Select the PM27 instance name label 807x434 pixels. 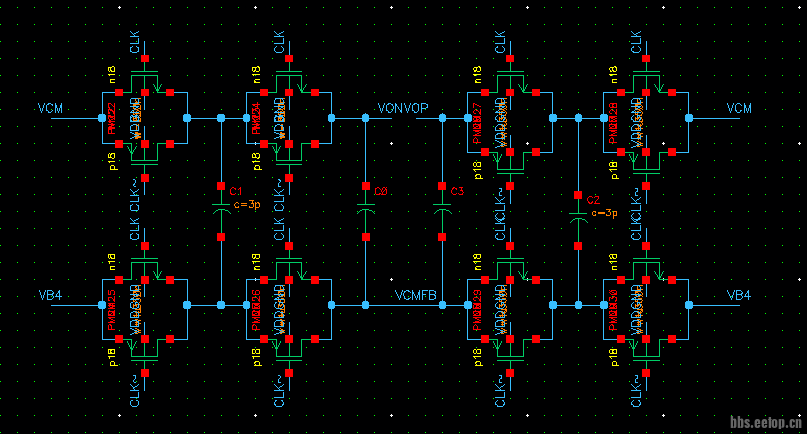[477, 124]
